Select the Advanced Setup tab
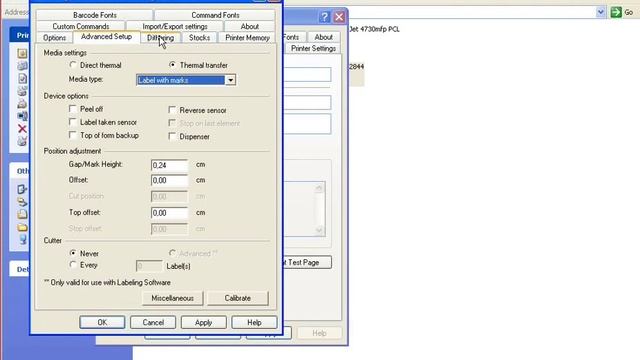 click(106, 36)
